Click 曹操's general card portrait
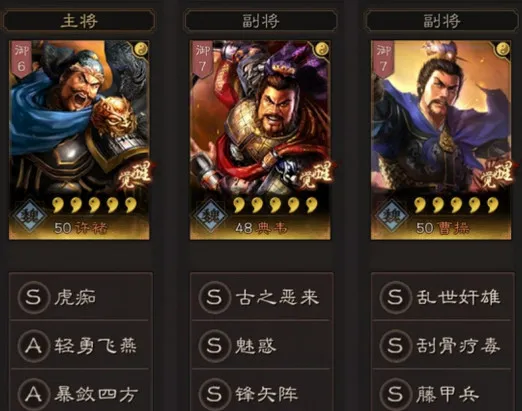The height and width of the screenshot is (411, 522). point(441,140)
